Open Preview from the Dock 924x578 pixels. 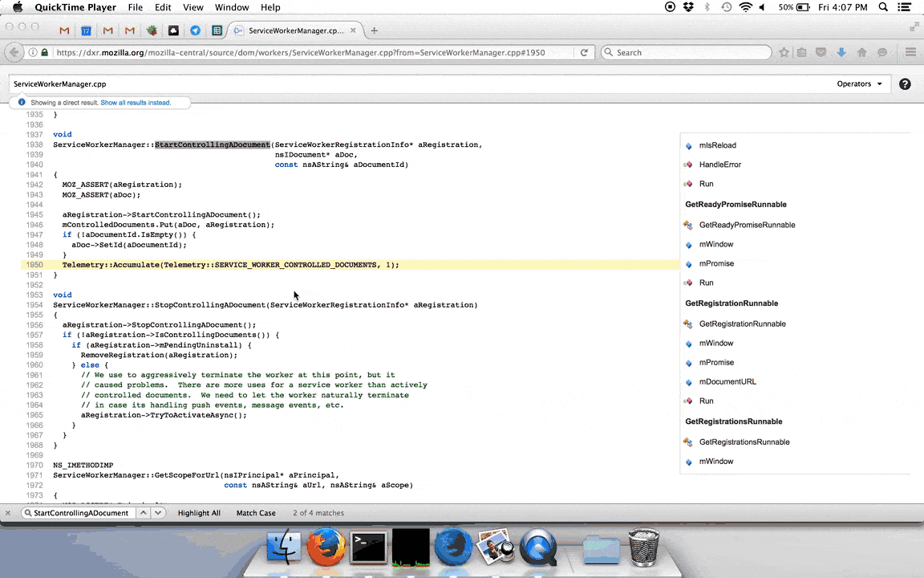(x=496, y=547)
